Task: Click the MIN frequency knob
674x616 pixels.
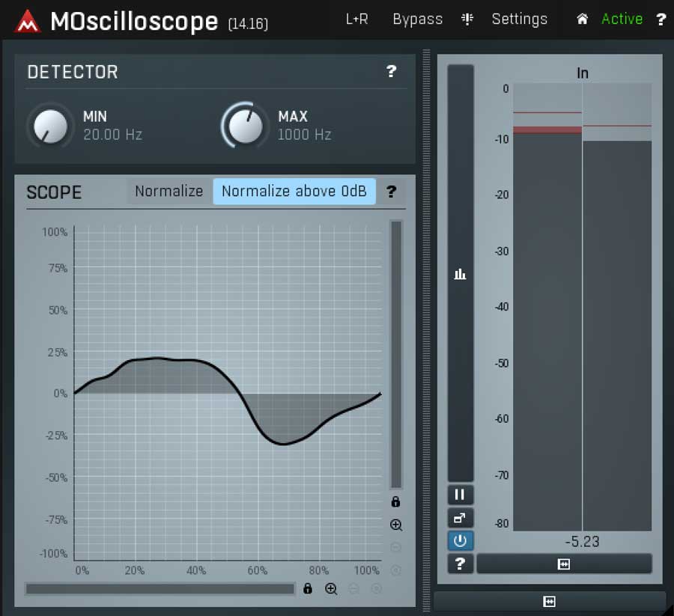Action: pyautogui.click(x=50, y=126)
